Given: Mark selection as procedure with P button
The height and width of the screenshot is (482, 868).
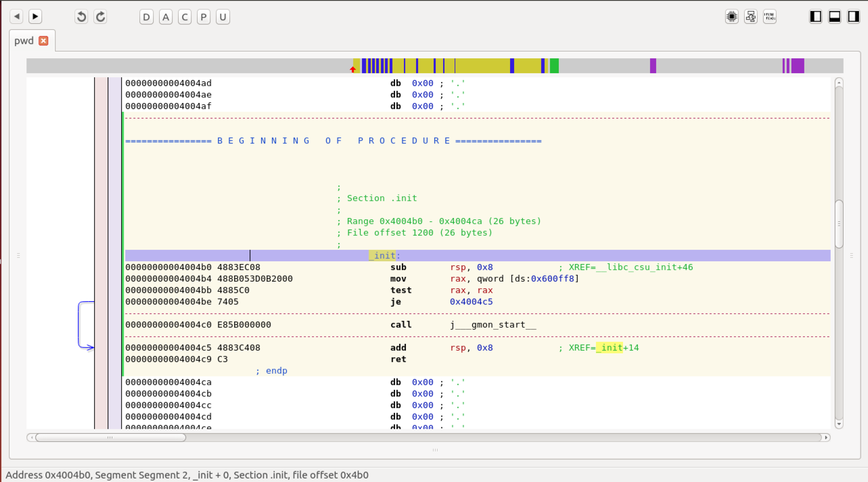Looking at the screenshot, I should click(204, 17).
